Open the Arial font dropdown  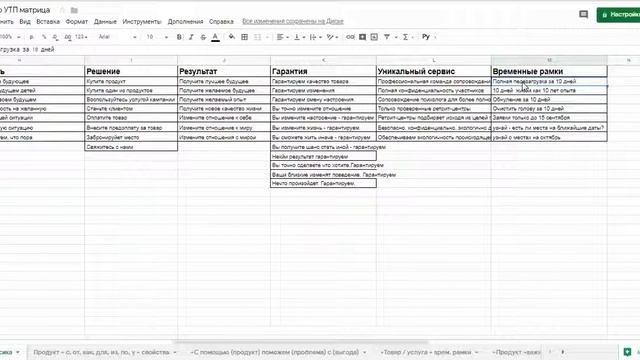point(117,37)
